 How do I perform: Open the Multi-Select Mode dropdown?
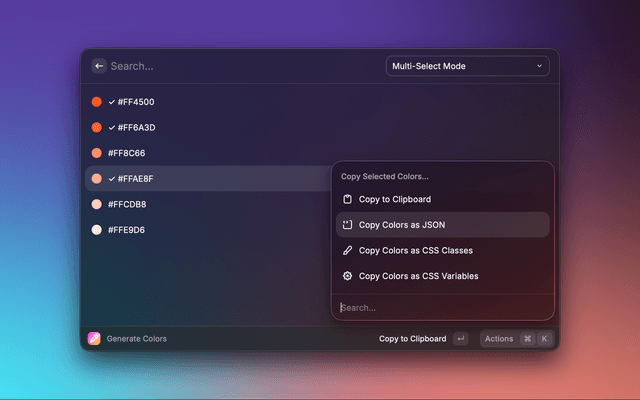[x=467, y=66]
